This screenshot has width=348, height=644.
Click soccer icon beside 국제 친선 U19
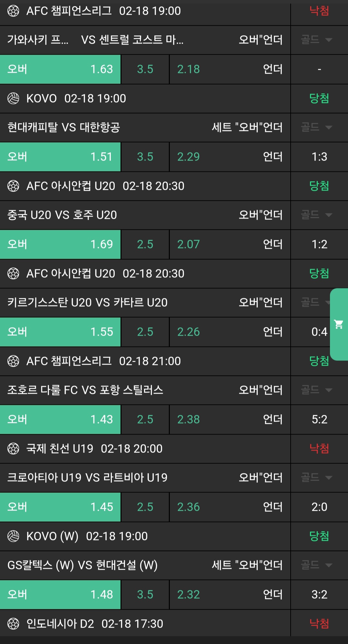[13, 449]
